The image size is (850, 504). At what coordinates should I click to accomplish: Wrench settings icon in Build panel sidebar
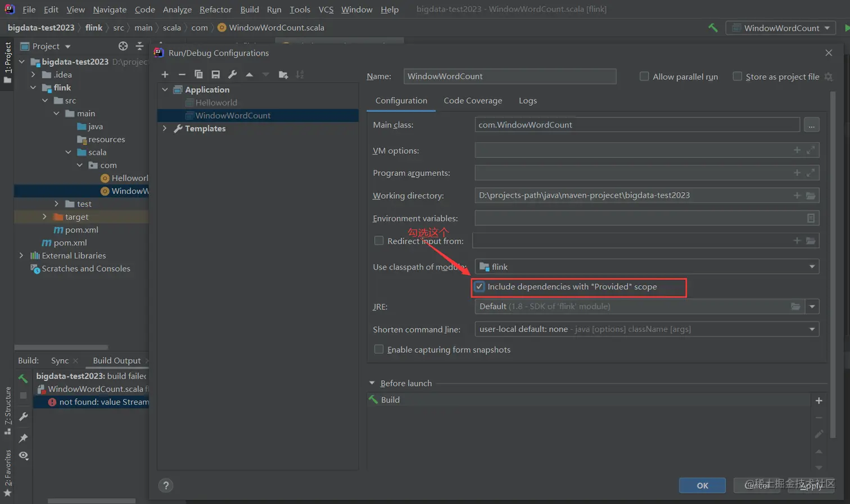[x=23, y=416]
